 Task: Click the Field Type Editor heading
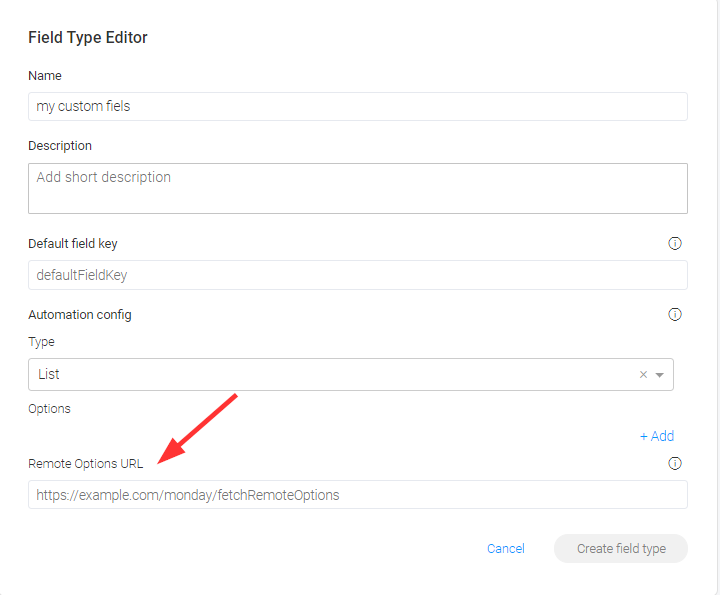(x=88, y=38)
